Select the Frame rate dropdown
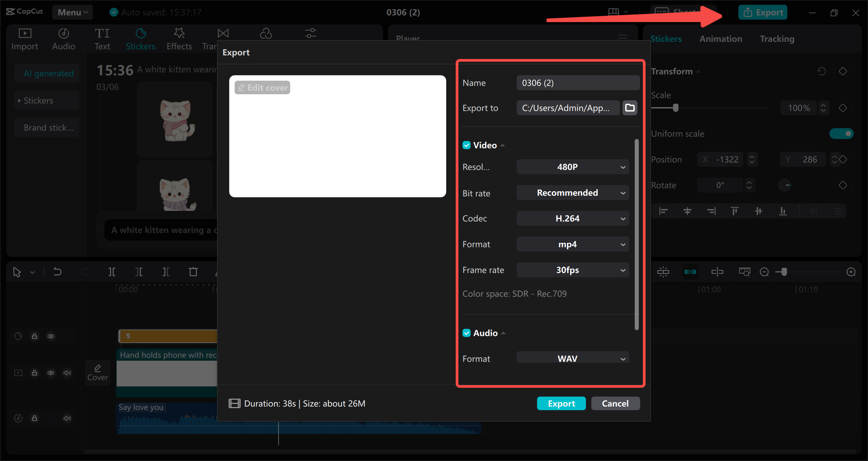The height and width of the screenshot is (461, 868). [571, 270]
